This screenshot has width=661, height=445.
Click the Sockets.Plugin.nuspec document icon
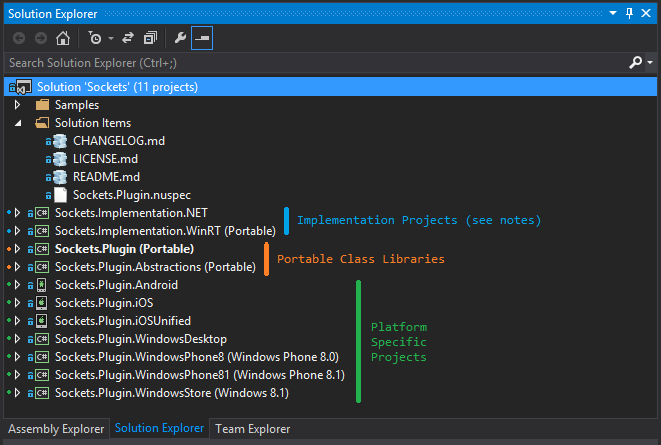(60, 195)
